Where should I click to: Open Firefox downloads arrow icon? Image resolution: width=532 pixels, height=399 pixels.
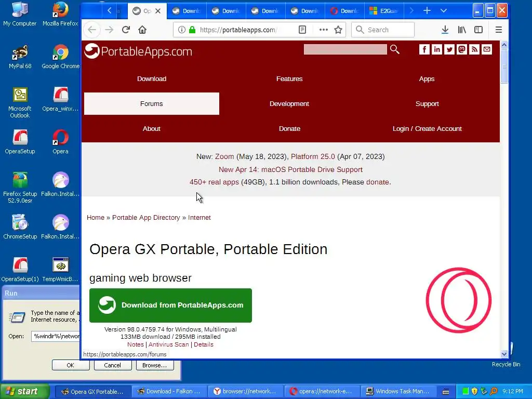click(445, 30)
